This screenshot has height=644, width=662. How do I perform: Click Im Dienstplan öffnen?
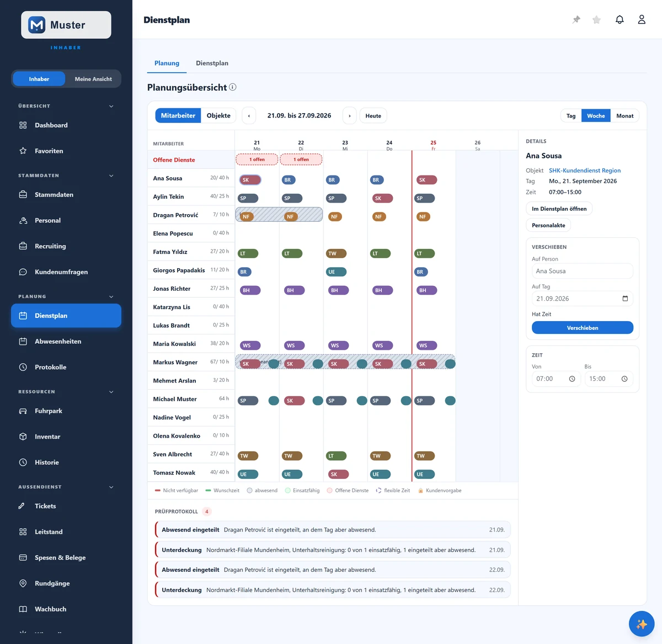(x=559, y=209)
